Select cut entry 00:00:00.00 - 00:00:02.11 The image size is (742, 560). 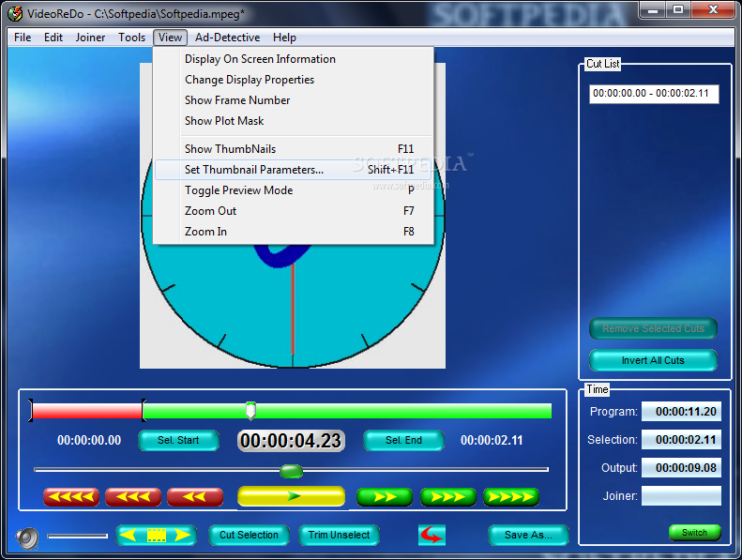(x=651, y=93)
